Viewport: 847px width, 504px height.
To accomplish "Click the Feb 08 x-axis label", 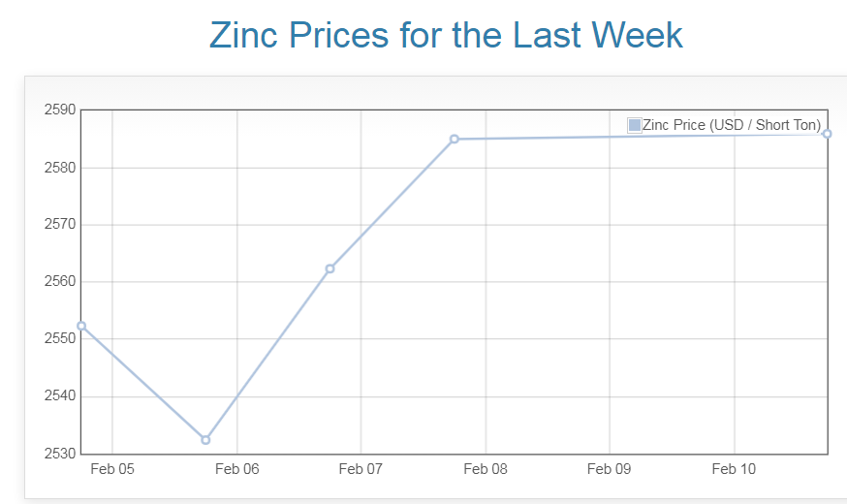I will 486,470.
